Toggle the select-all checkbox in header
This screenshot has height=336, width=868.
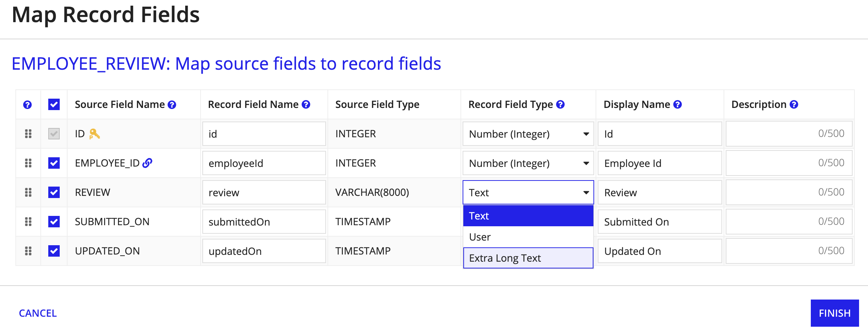[54, 104]
